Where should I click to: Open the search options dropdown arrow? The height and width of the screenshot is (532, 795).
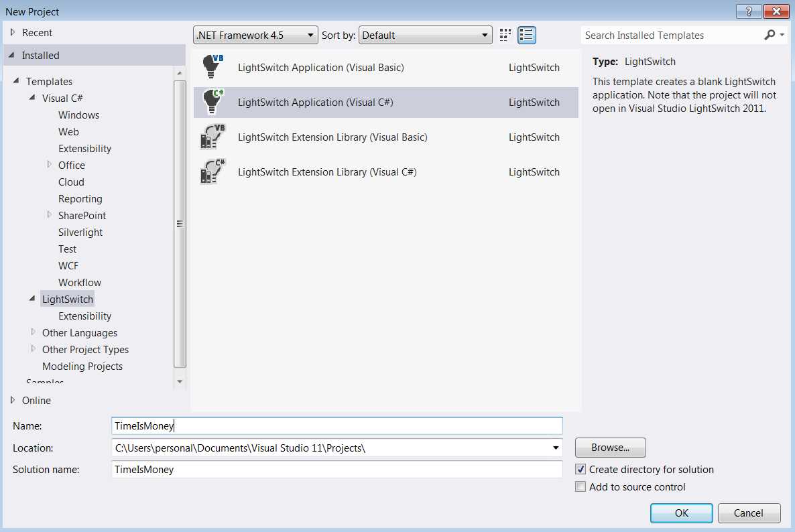point(782,35)
